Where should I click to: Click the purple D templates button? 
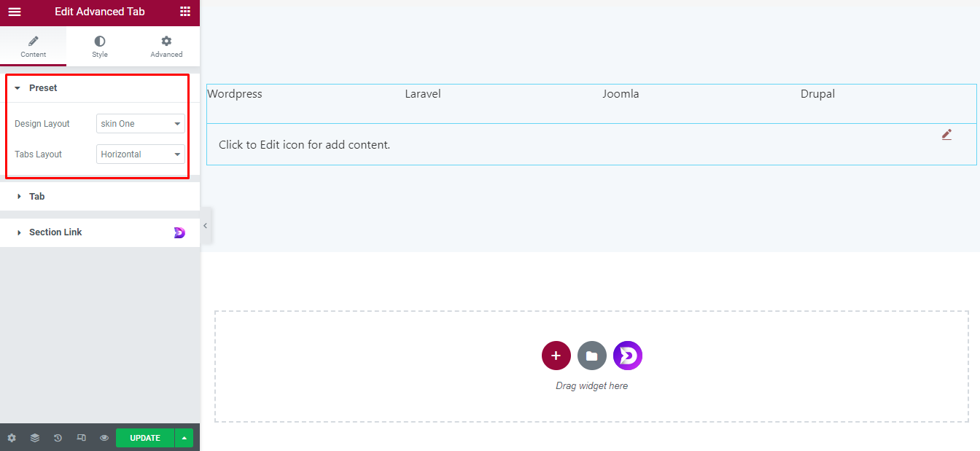point(628,356)
